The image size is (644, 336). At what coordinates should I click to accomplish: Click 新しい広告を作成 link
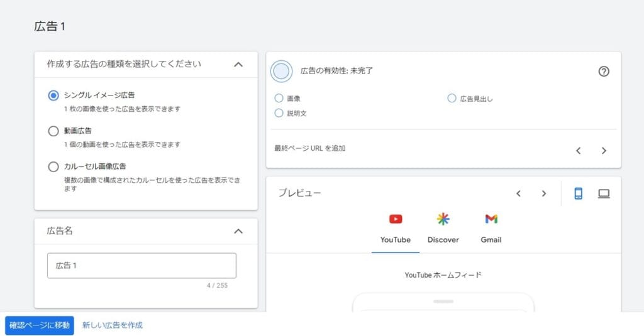[113, 325]
